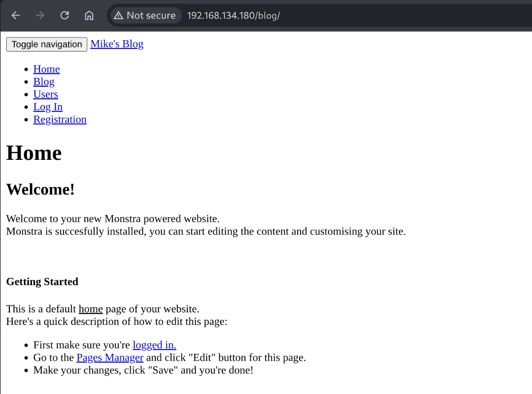532x394 pixels.
Task: Reload the current page
Action: tap(64, 16)
